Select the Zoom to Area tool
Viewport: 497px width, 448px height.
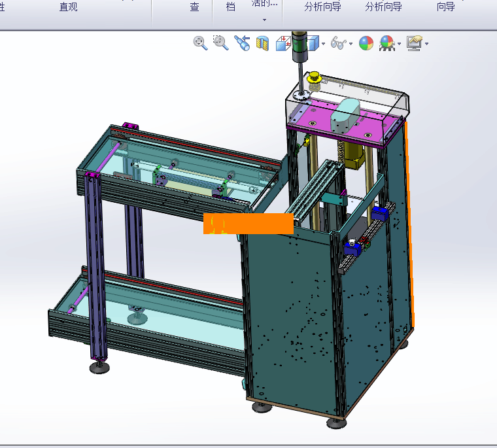pyautogui.click(x=221, y=43)
